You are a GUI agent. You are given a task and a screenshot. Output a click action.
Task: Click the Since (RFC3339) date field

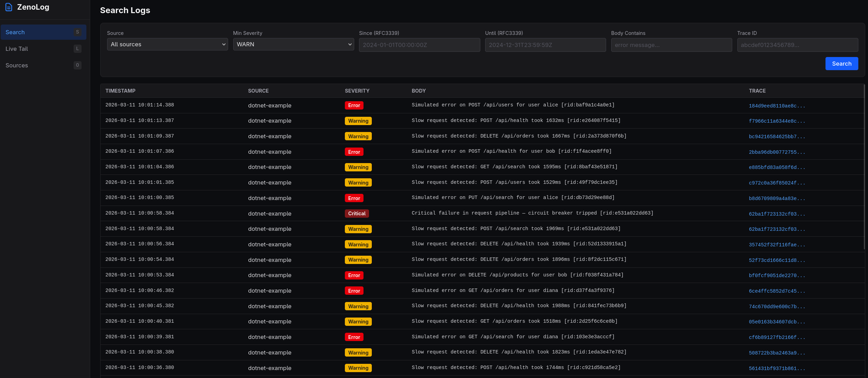pos(419,45)
